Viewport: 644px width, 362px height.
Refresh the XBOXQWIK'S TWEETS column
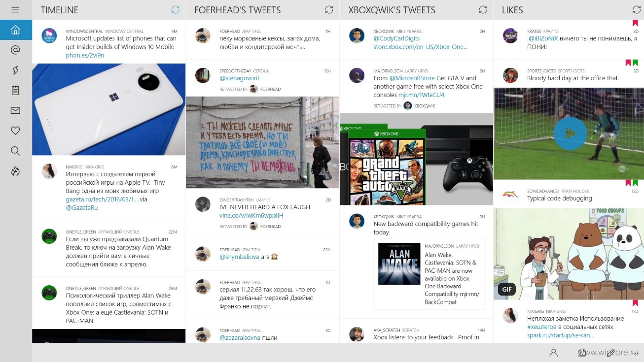[x=483, y=10]
